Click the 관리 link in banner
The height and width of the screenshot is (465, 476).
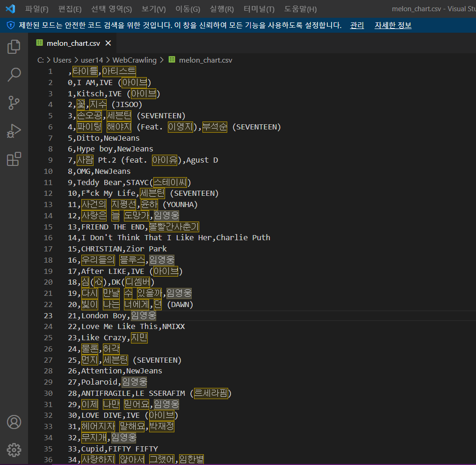tap(357, 25)
